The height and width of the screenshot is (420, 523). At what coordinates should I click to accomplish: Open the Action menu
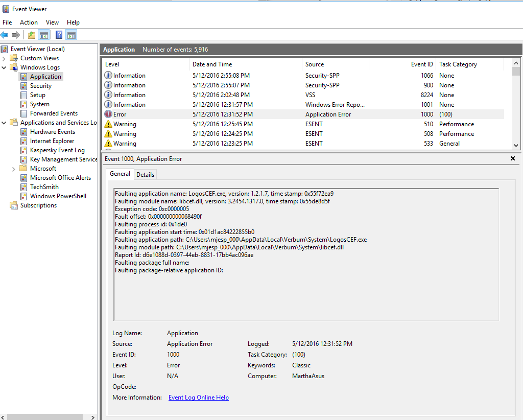tap(29, 22)
